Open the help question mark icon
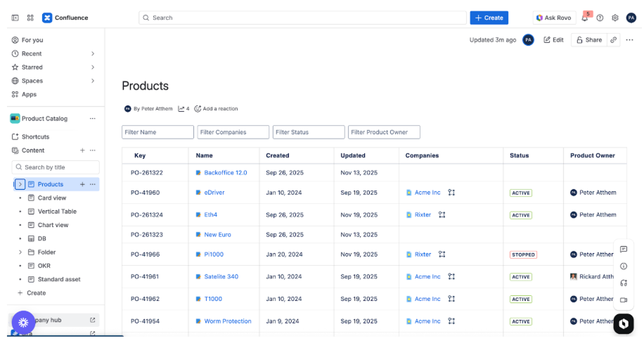 point(600,18)
